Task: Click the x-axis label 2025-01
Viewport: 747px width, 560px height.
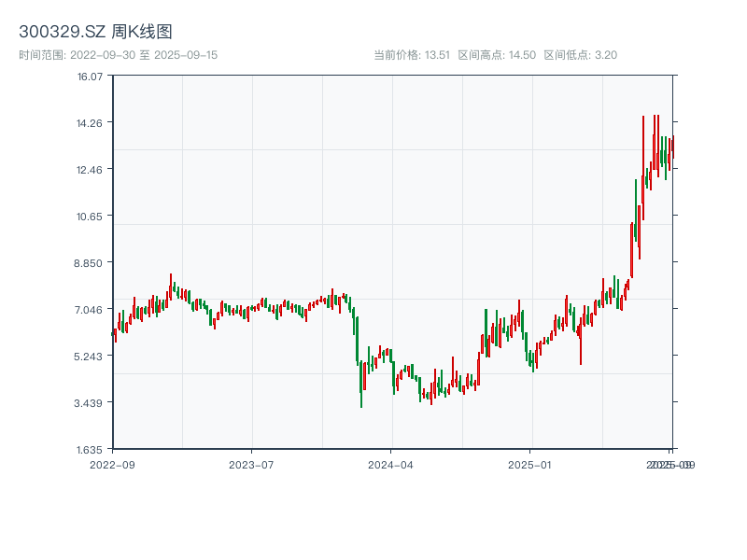Action: (529, 465)
